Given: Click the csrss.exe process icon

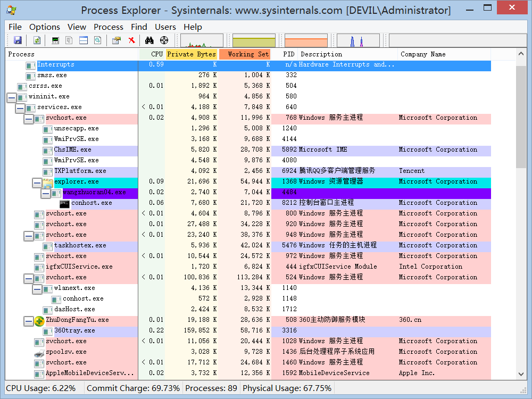Looking at the screenshot, I should pyautogui.click(x=22, y=87).
